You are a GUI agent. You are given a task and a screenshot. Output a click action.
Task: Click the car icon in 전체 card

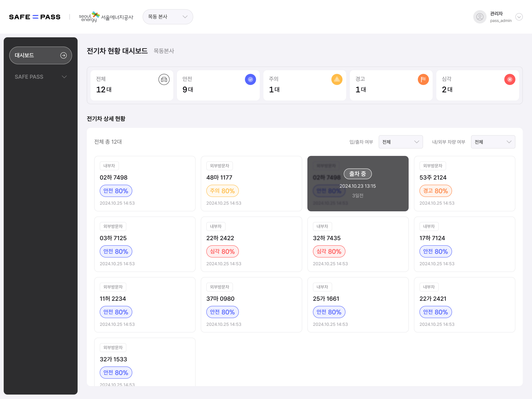164,79
